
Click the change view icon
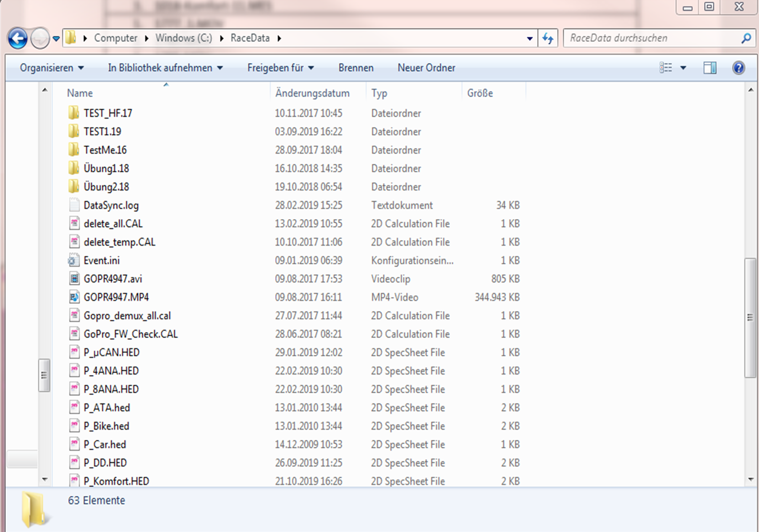click(666, 68)
